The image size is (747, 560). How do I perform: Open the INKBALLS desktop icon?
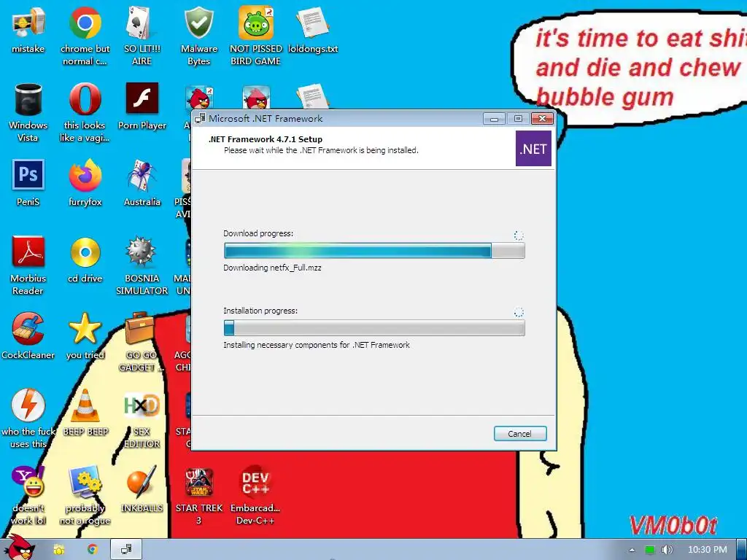pos(142,489)
